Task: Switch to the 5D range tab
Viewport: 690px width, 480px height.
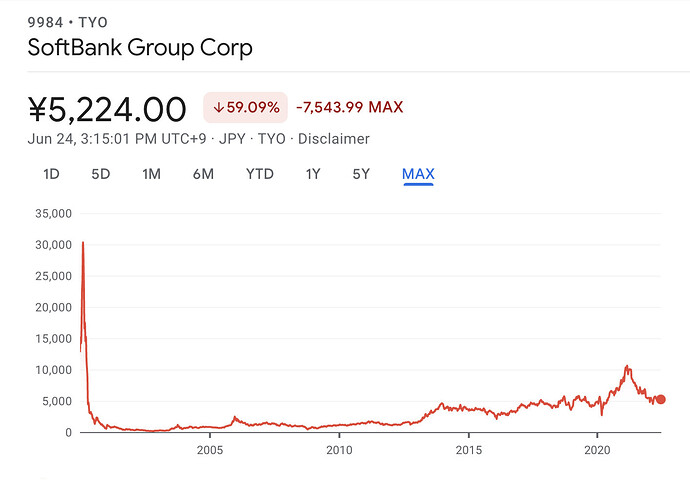Action: (100, 174)
